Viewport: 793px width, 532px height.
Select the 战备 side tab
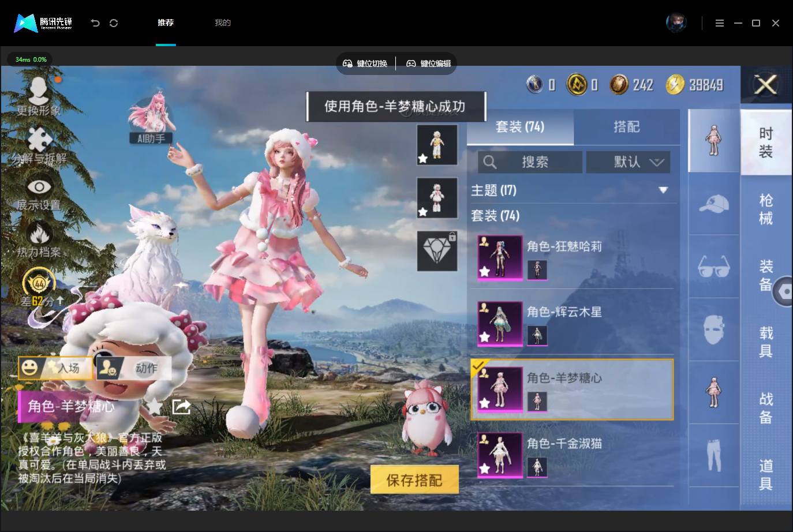pos(766,408)
